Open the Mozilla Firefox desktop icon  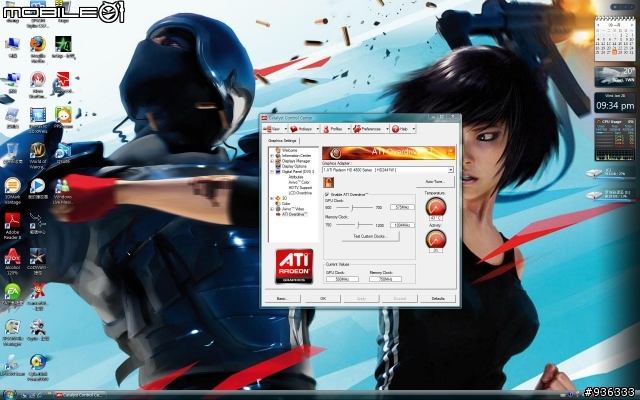click(38, 44)
